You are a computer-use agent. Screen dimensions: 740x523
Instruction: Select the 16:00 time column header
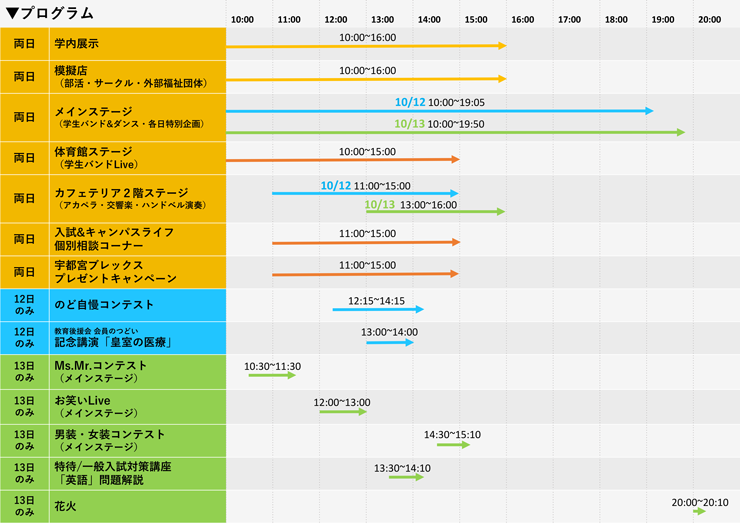tap(522, 19)
